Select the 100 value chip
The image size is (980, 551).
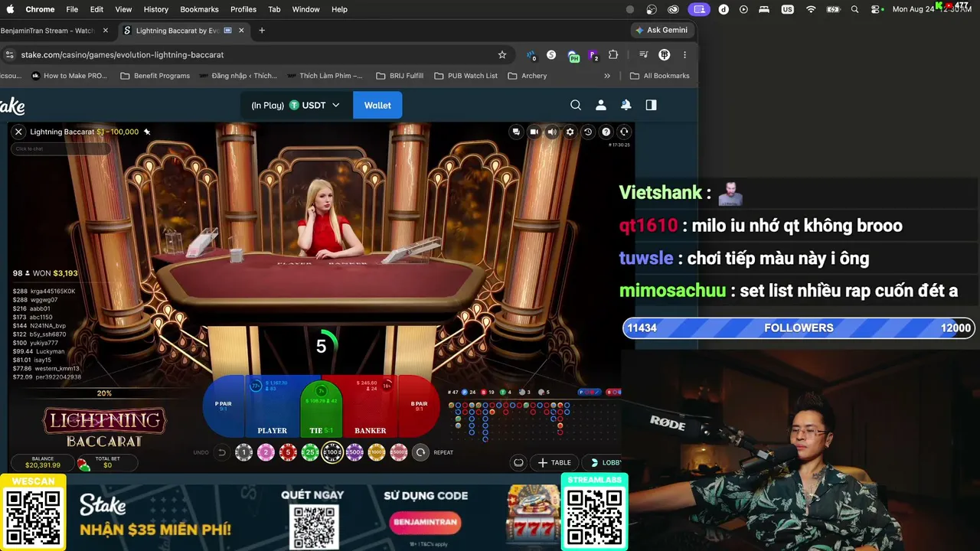coord(332,452)
